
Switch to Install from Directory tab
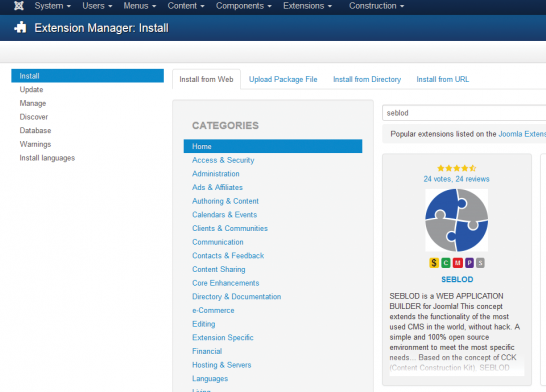point(367,79)
